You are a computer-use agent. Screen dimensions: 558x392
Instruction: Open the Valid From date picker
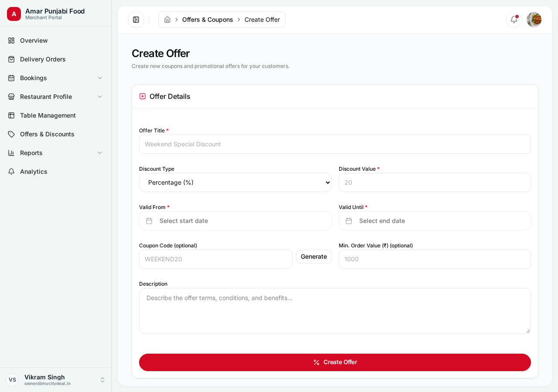tap(235, 221)
